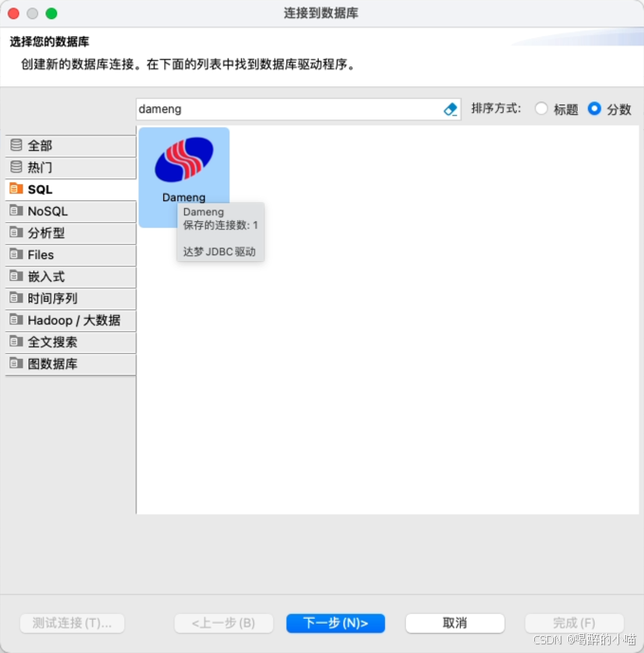Click the 排序方式 label
Image resolution: width=644 pixels, height=653 pixels.
tap(496, 109)
